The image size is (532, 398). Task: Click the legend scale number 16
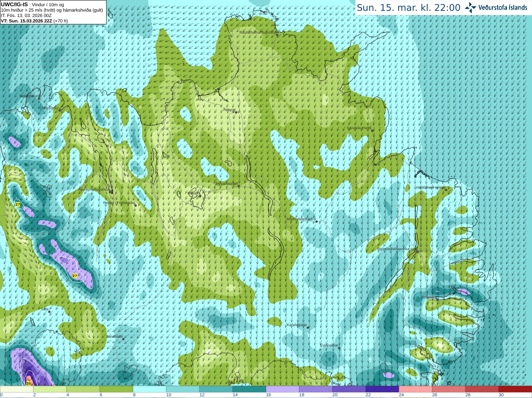[268, 395]
